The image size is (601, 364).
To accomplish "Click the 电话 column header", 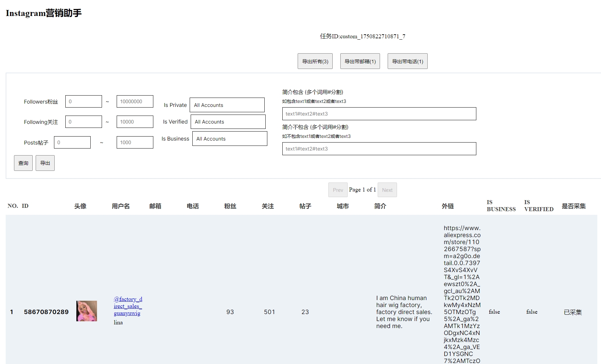I will (x=193, y=206).
